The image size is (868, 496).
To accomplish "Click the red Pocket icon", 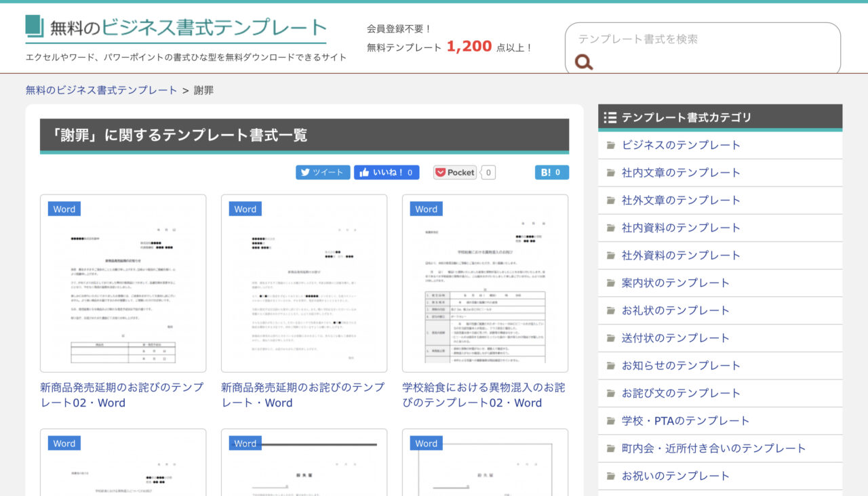I will 441,172.
